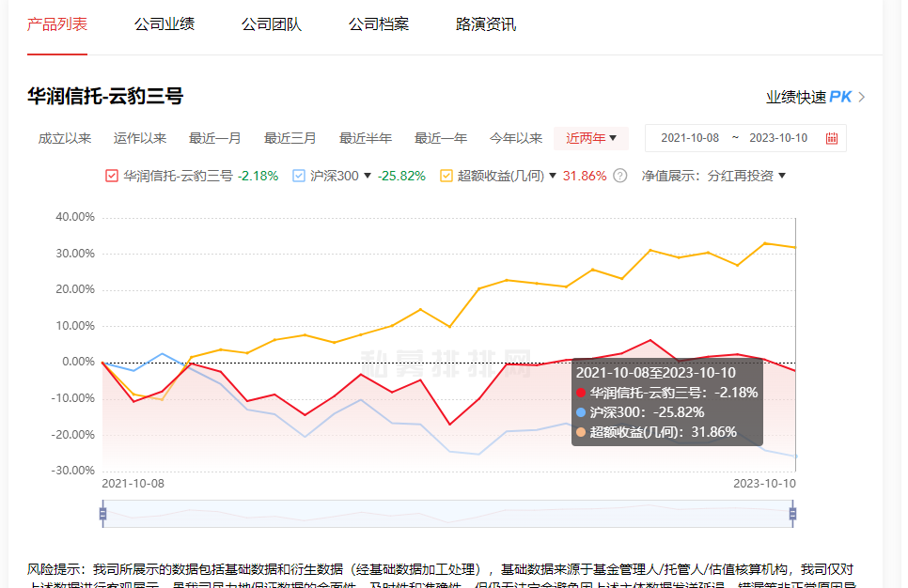Viewport: 908px width, 588px height.
Task: Switch to 产品列表 tab
Action: pos(57,24)
